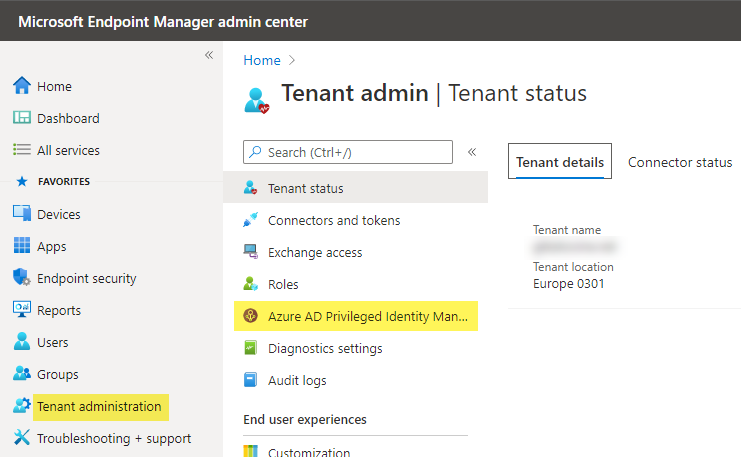Click the Tenant admin header icon

point(257,101)
